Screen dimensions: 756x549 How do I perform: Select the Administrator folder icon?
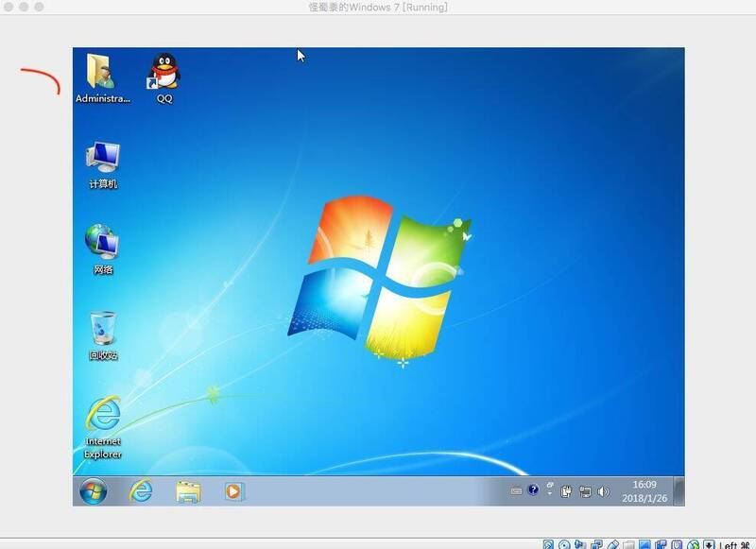pyautogui.click(x=101, y=74)
